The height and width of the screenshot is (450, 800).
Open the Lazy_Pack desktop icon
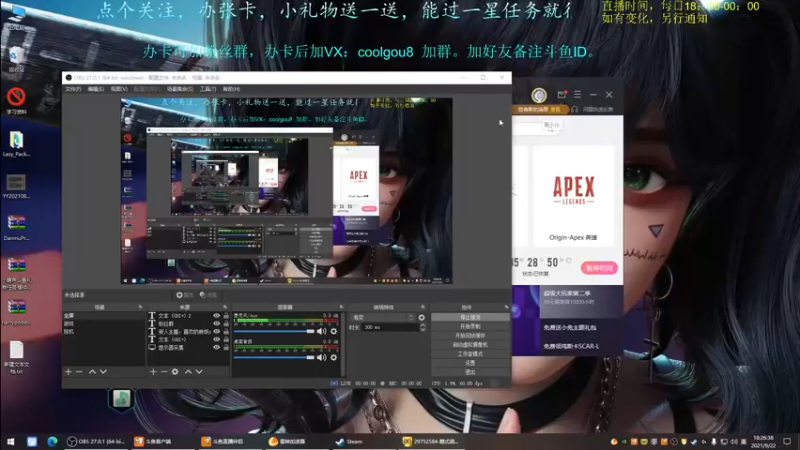click(16, 143)
